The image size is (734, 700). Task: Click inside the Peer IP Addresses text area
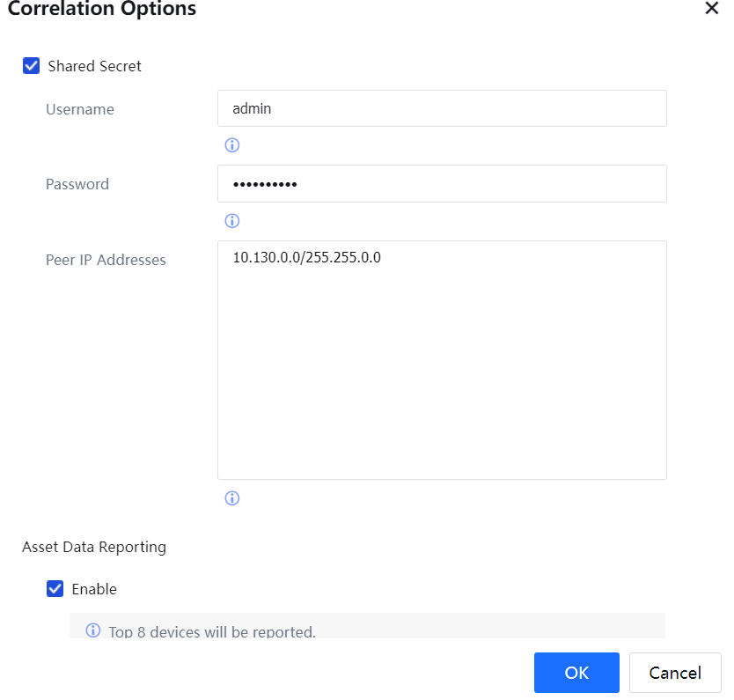[441, 370]
